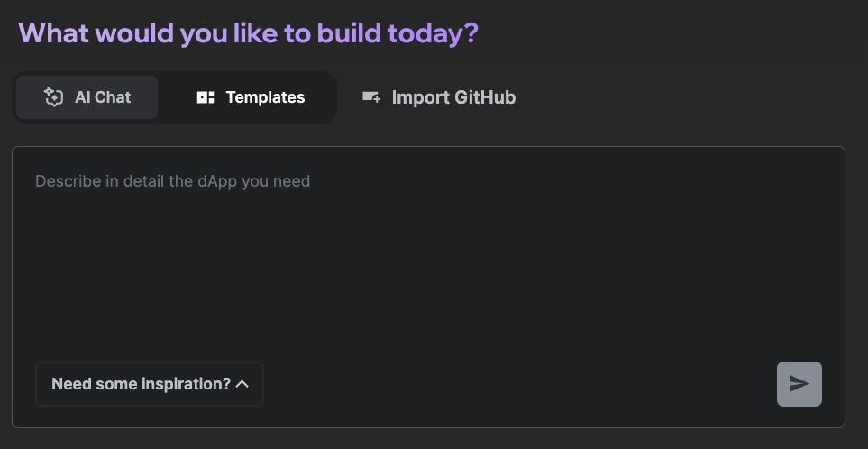Submit the prompt with the send button
This screenshot has height=449, width=868.
[799, 384]
